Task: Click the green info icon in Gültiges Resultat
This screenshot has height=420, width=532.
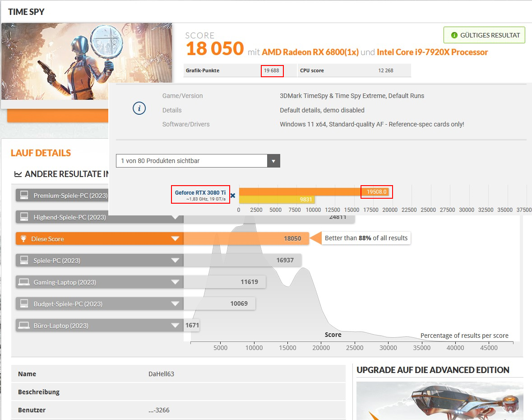Action: pyautogui.click(x=454, y=35)
